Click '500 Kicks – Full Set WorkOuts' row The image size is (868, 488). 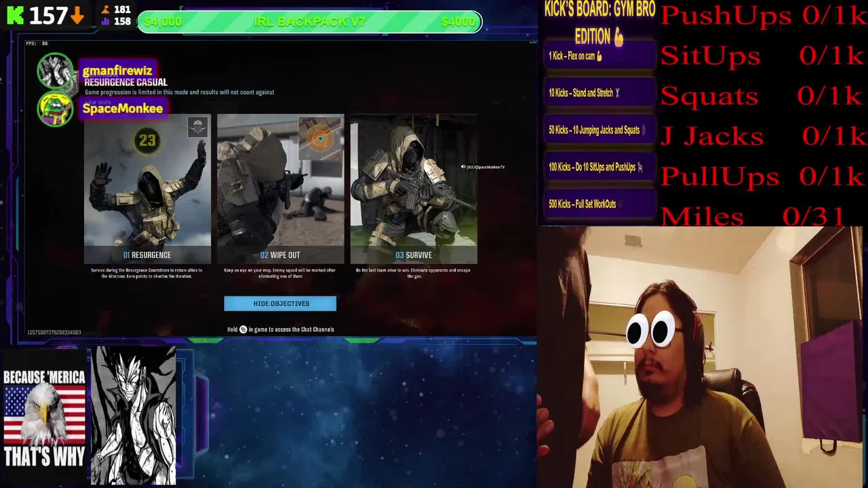599,204
